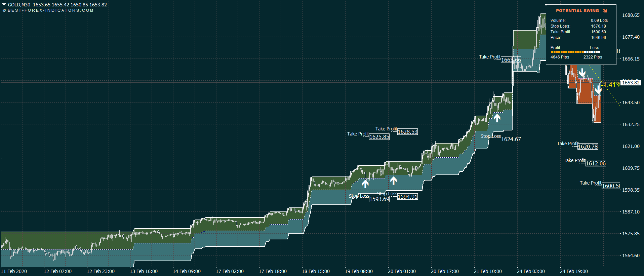
Task: Click the Stop Loss 1624.67 price box
Action: (x=511, y=139)
